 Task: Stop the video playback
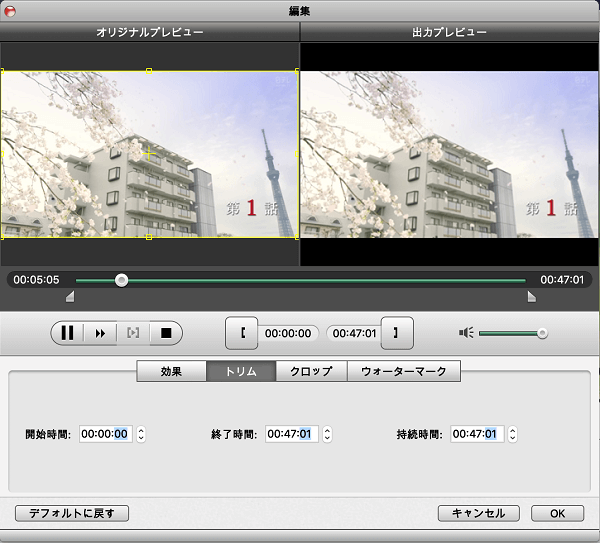[166, 333]
